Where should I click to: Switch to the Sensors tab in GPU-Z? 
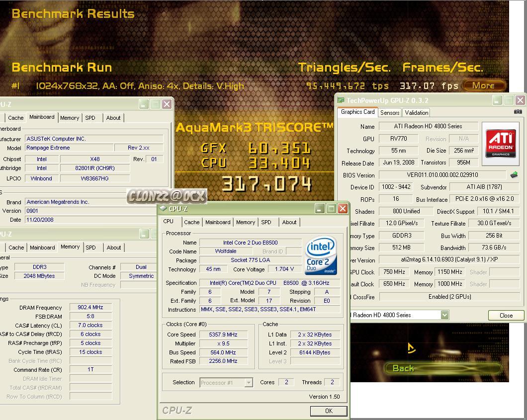coord(390,112)
